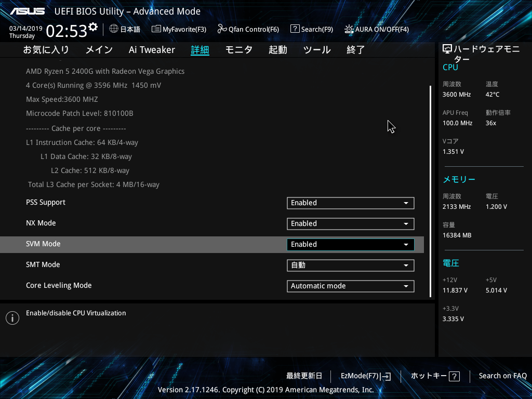Click the MyFavorite(F3) label
The width and height of the screenshot is (532, 399).
[184, 29]
